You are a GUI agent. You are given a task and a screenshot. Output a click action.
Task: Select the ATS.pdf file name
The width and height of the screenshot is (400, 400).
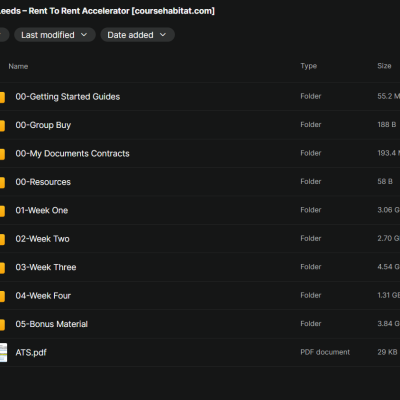click(x=31, y=352)
